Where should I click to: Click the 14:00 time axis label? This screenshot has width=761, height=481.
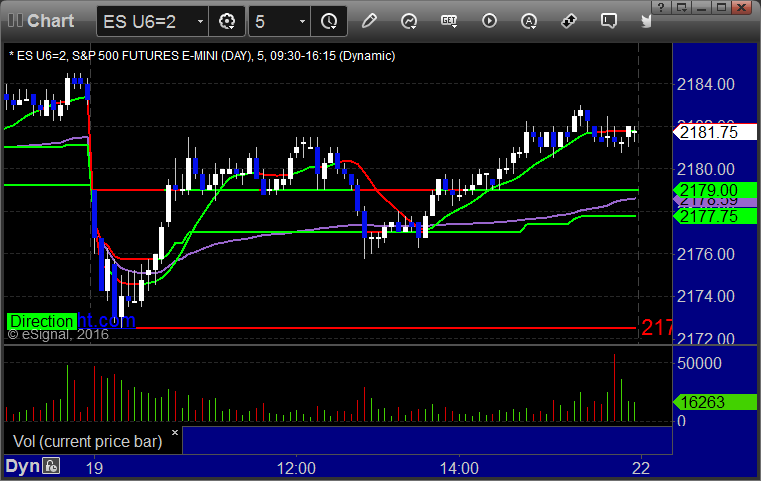459,468
